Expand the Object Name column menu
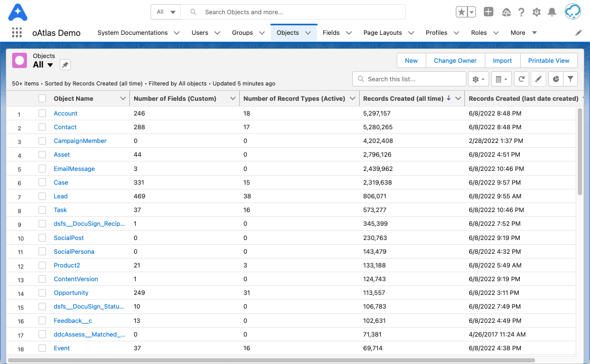This screenshot has width=590, height=364. (123, 98)
